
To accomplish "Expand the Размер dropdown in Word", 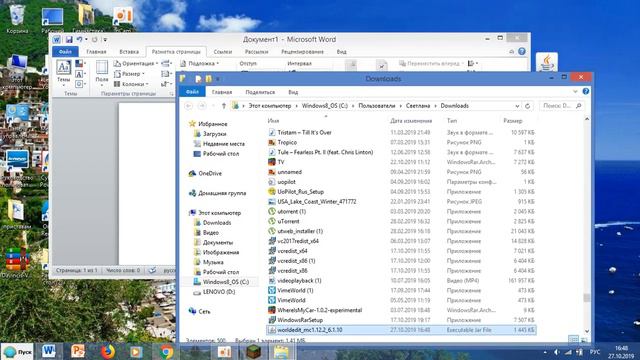I will tap(129, 74).
